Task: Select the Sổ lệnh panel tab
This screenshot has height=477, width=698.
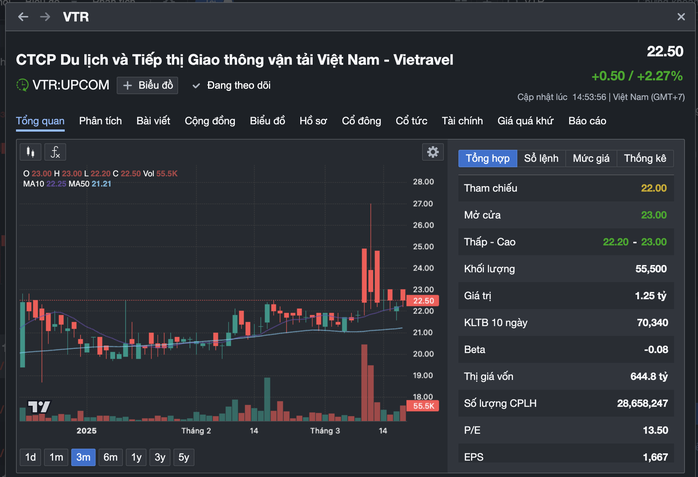Action: coord(541,158)
